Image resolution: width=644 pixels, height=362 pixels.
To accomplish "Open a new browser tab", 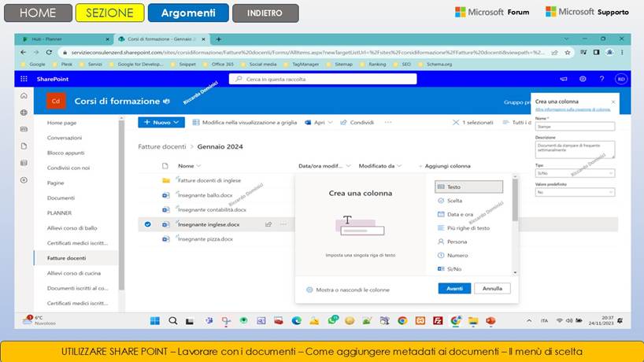I will coord(219,39).
